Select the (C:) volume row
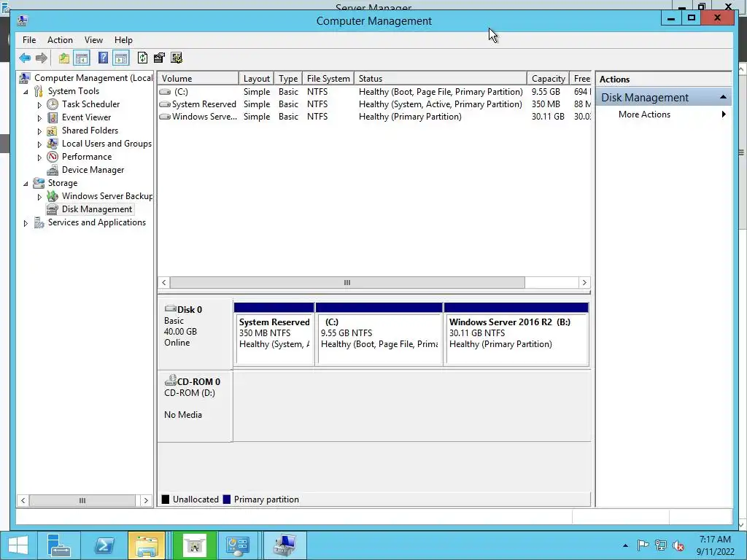The width and height of the screenshot is (747, 560). coord(374,92)
